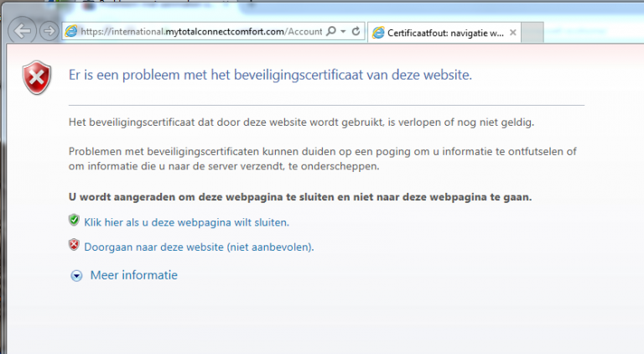Image resolution: width=644 pixels, height=354 pixels.
Task: Click the green shield icon beside close link
Action: (x=74, y=221)
